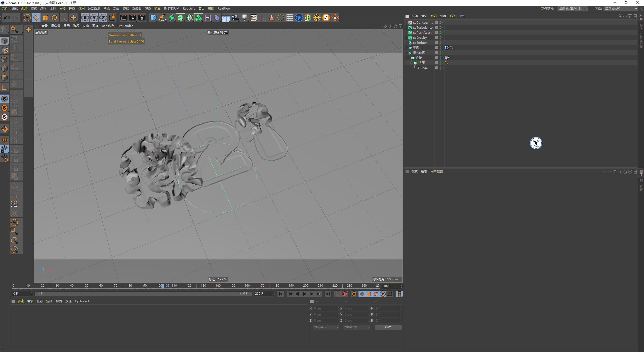Open the 界面 layout dropdown
Viewport: 644px width, 352px height.
[621, 9]
